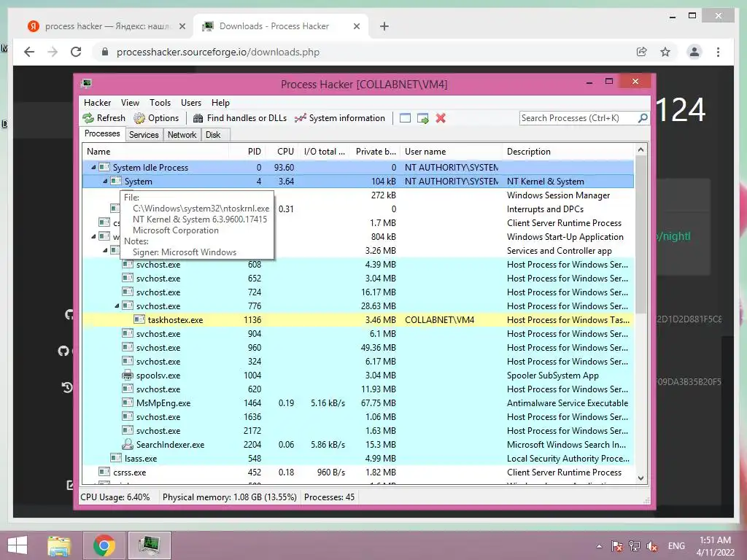This screenshot has width=747, height=560.
Task: Click Process Hacker title bar icon
Action: [87, 84]
